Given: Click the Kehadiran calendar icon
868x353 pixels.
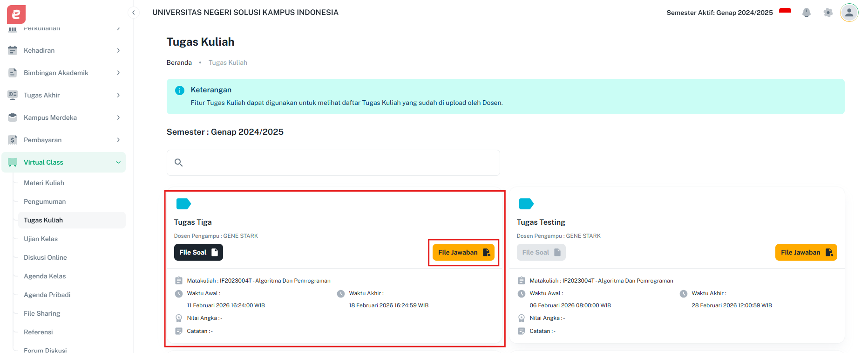Looking at the screenshot, I should (13, 50).
